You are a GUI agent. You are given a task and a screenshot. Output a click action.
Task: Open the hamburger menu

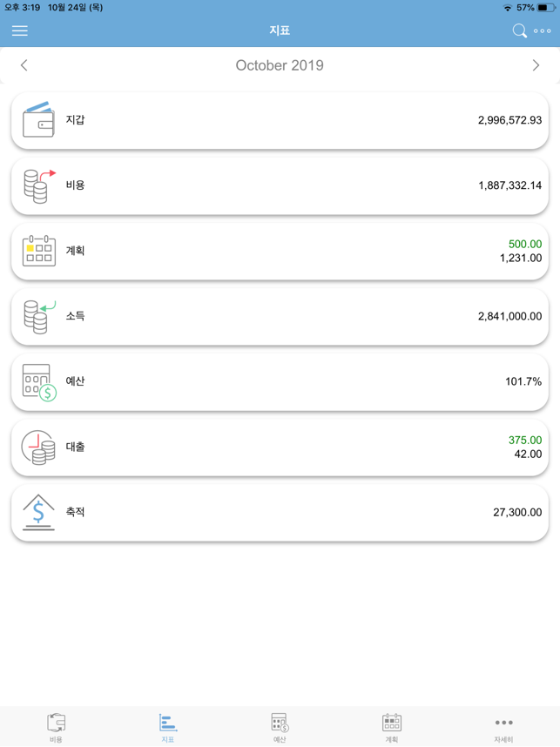[x=20, y=31]
